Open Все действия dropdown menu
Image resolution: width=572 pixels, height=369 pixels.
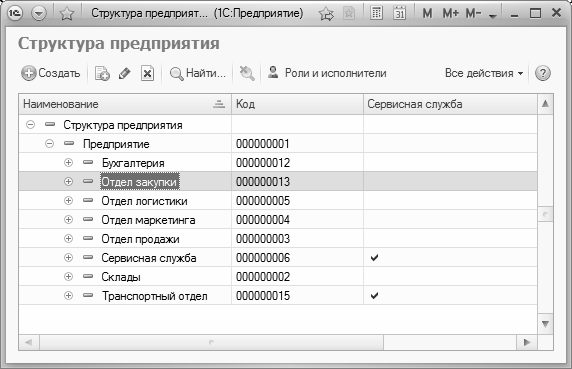[484, 73]
